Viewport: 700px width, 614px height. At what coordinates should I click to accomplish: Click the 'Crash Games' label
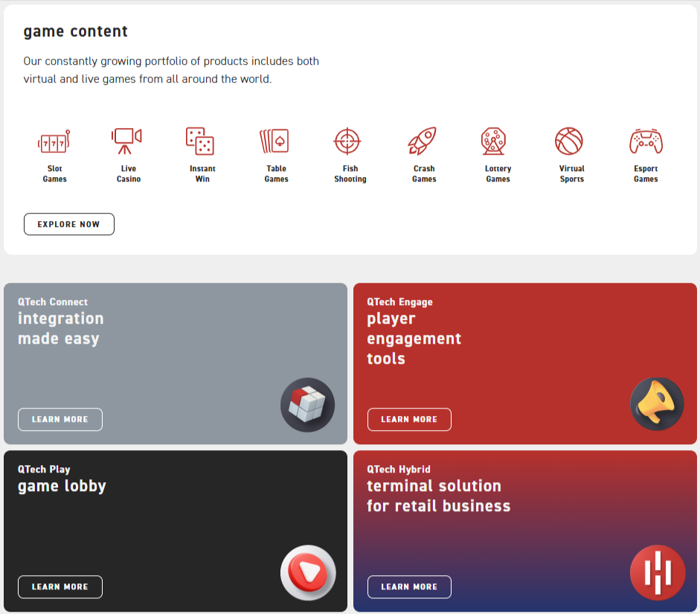pyautogui.click(x=424, y=173)
